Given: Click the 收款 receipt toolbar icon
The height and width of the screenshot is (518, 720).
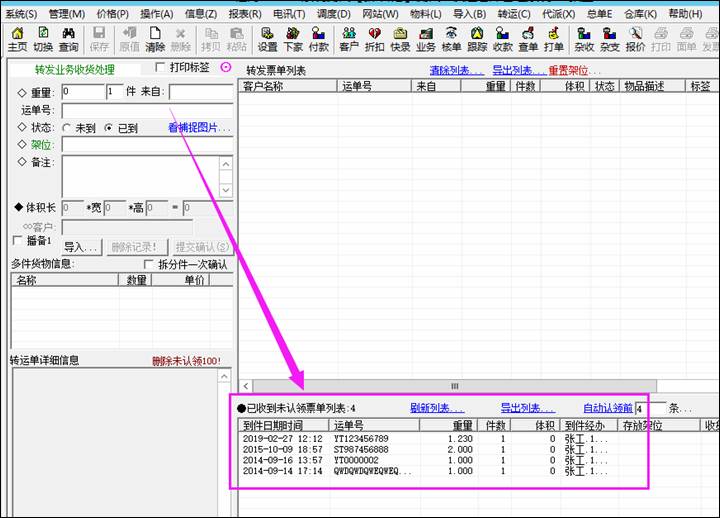Looking at the screenshot, I should pos(503,39).
